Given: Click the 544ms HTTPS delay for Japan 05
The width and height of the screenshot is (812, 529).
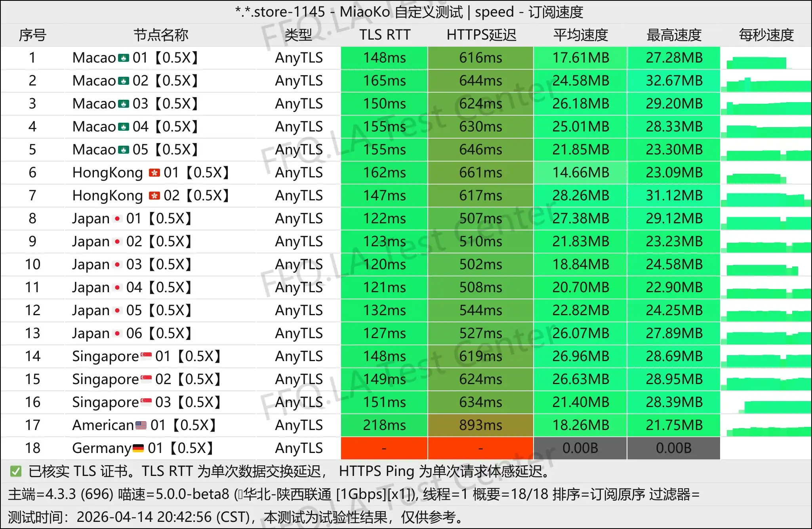Looking at the screenshot, I should [x=480, y=311].
